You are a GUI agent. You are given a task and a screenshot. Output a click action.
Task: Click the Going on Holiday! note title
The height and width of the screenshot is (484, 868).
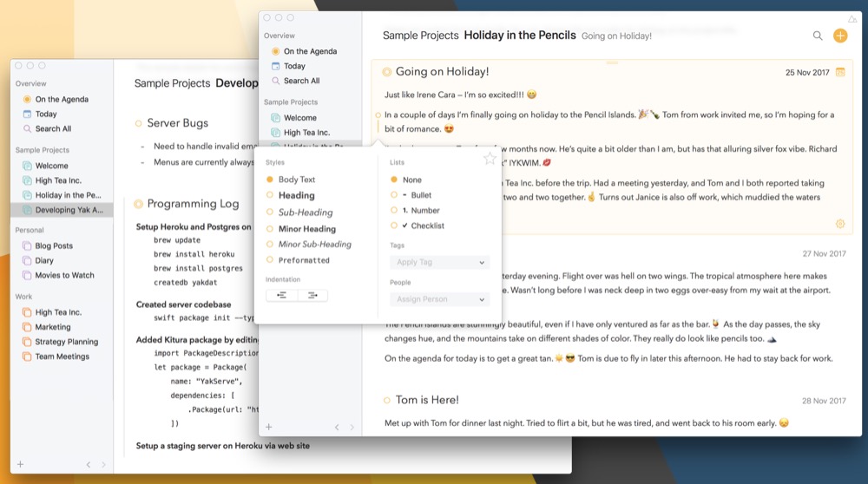click(x=442, y=72)
